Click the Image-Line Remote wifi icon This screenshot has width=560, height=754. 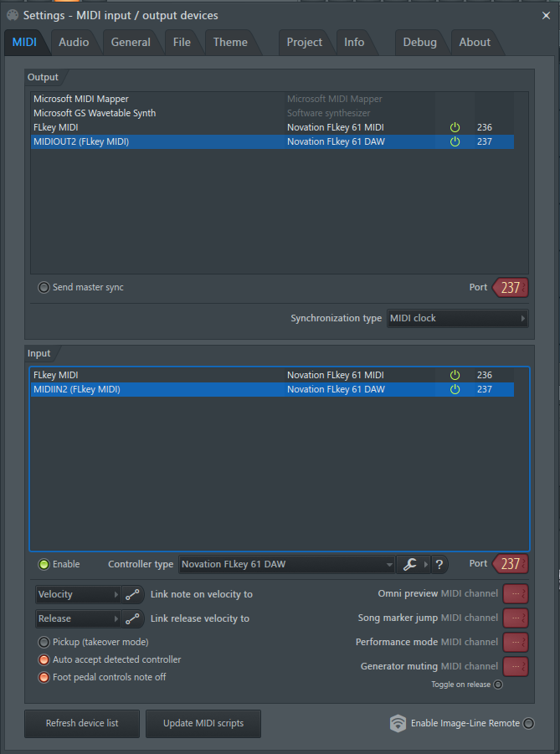click(x=398, y=723)
